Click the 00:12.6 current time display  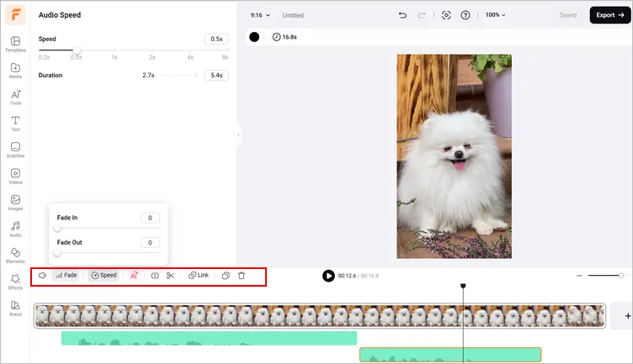pos(347,276)
